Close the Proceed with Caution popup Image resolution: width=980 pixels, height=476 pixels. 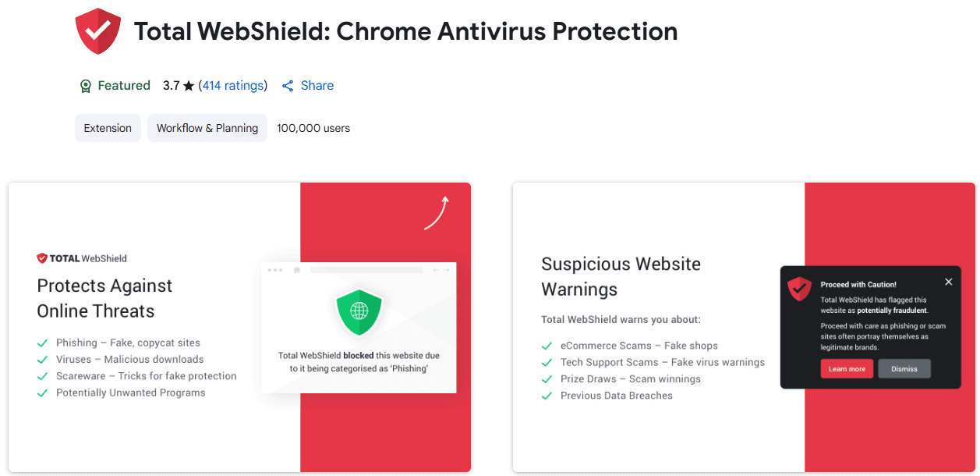click(949, 282)
